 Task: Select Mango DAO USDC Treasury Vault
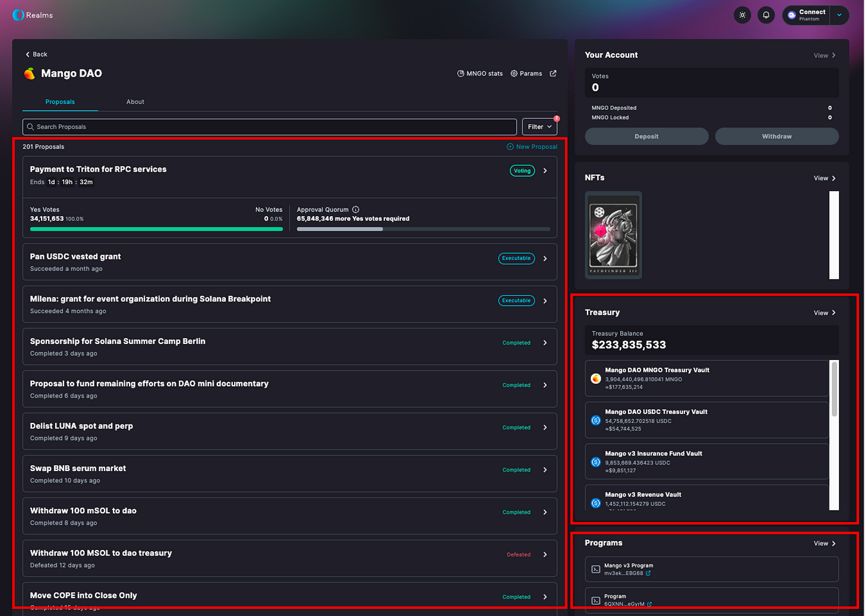[x=706, y=420]
